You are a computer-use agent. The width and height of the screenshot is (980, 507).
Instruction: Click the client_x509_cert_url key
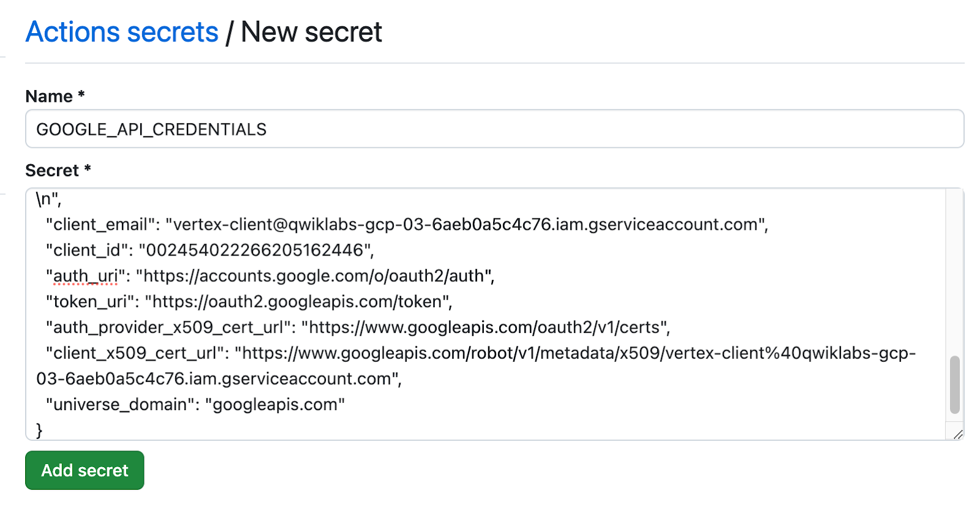click(134, 353)
